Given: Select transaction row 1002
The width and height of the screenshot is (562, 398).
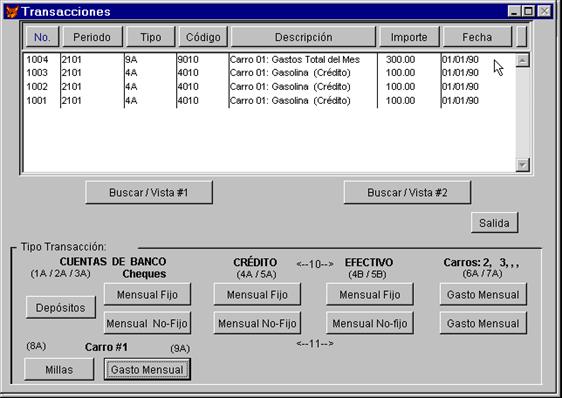Looking at the screenshot, I should pos(269,87).
